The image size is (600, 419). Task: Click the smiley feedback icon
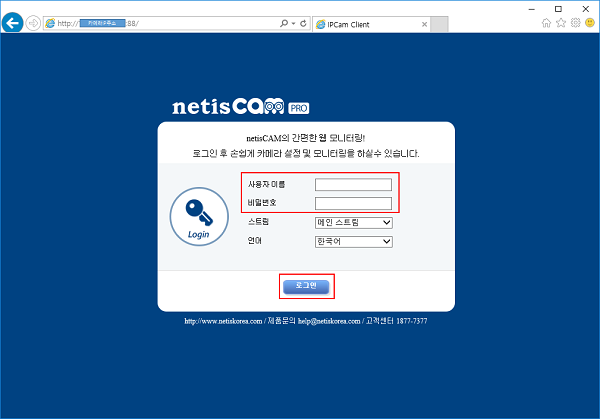click(590, 23)
